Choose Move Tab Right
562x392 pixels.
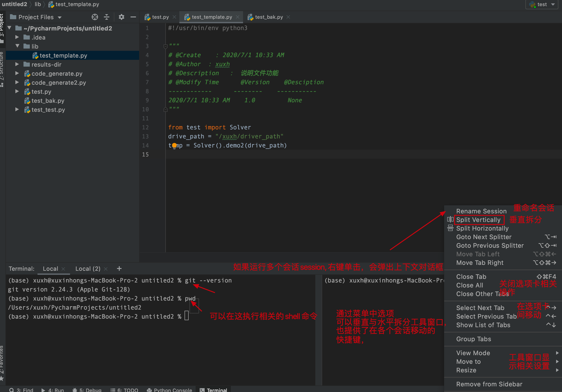coord(503,263)
